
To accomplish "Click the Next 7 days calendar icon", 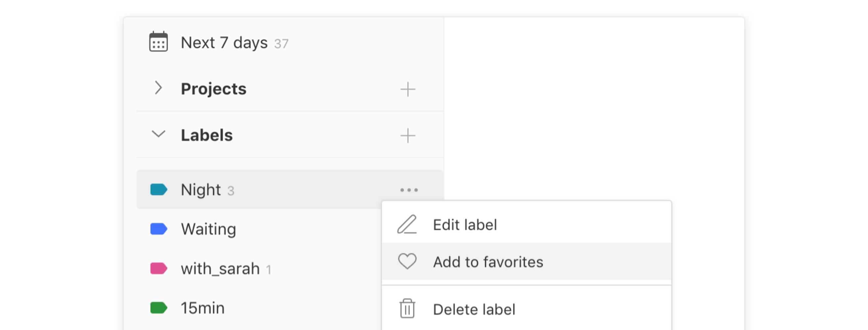I will [158, 42].
